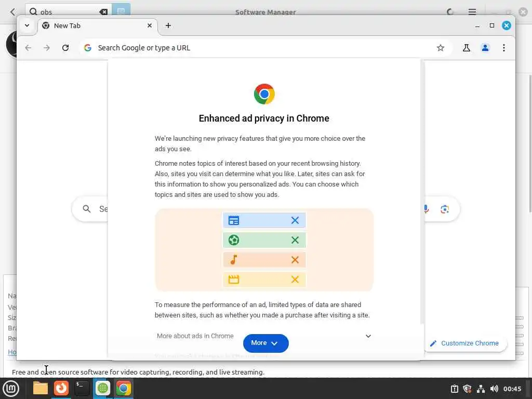Screen dimensions: 532x399
Task: Click the security shield tray icon
Action: pyautogui.click(x=468, y=389)
